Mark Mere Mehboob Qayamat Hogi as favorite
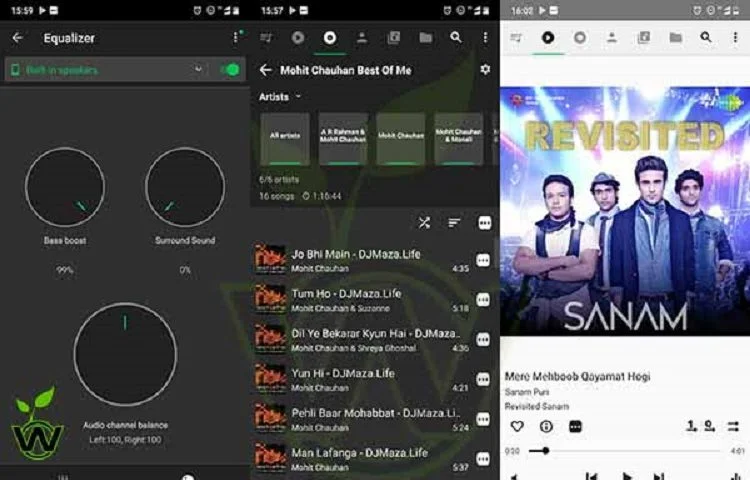The image size is (750, 480). (517, 426)
